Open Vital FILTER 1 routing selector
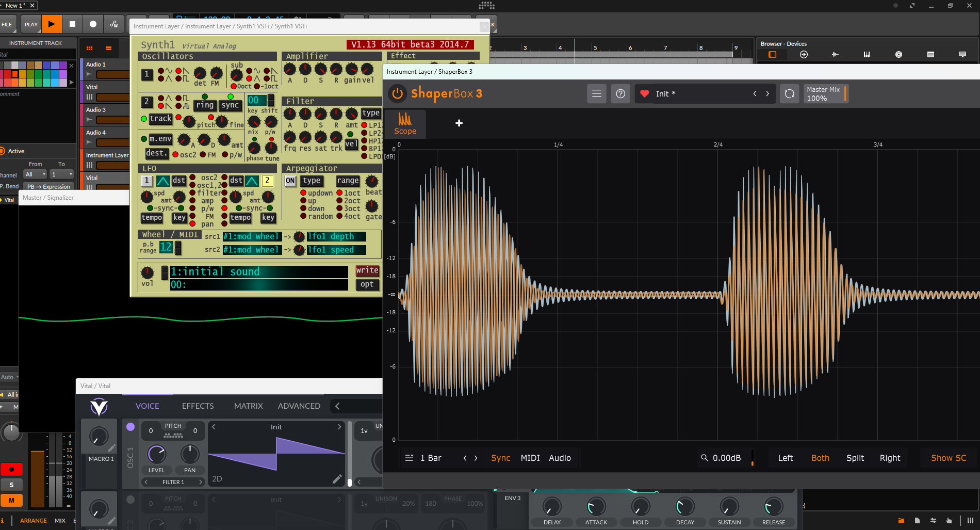Image resolution: width=980 pixels, height=530 pixels. [x=173, y=482]
